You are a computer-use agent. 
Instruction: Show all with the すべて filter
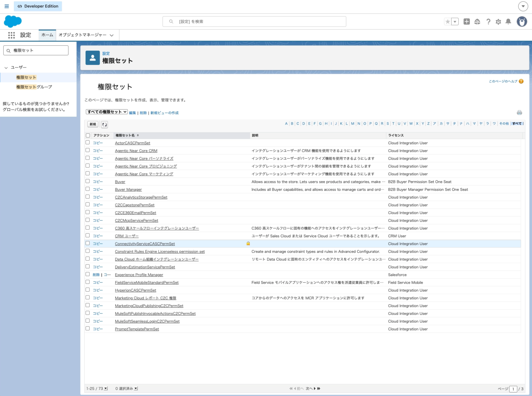click(x=517, y=123)
